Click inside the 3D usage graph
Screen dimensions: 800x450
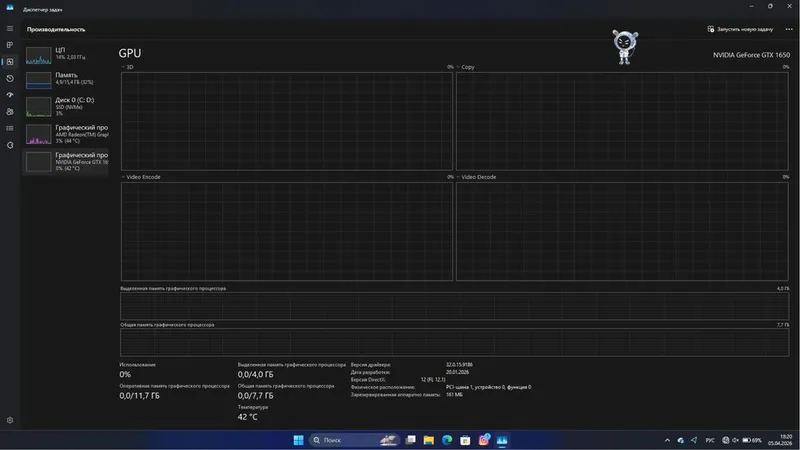click(287, 121)
